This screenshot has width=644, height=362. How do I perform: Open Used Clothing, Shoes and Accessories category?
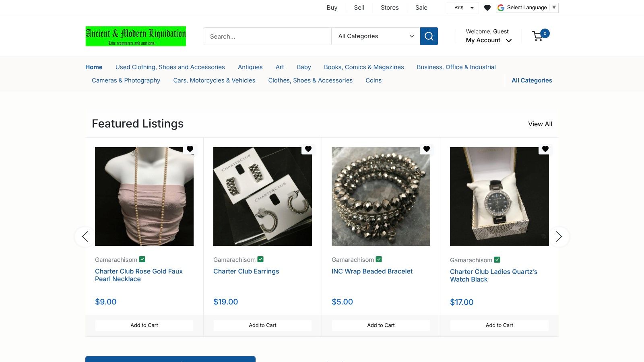(x=170, y=67)
